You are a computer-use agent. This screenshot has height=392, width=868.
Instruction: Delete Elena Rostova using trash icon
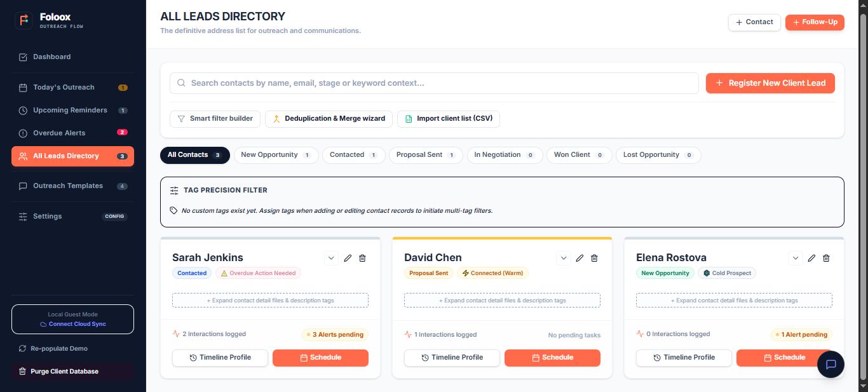pos(827,258)
